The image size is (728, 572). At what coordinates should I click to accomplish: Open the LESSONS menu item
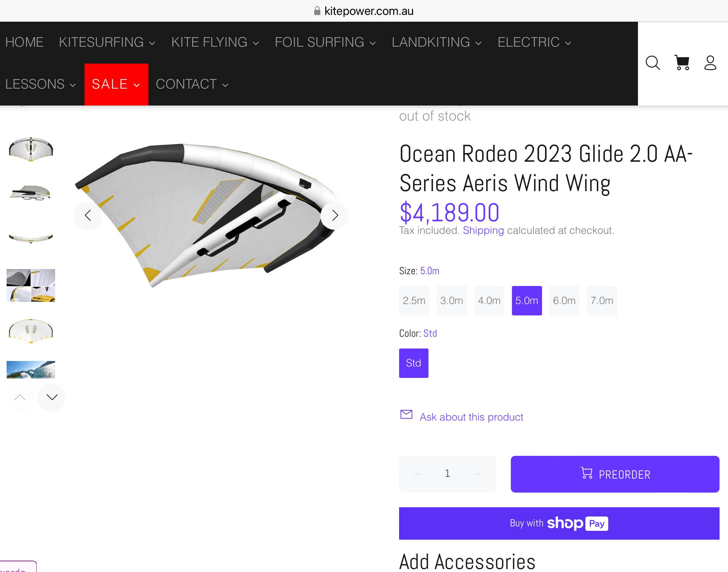[x=40, y=84]
